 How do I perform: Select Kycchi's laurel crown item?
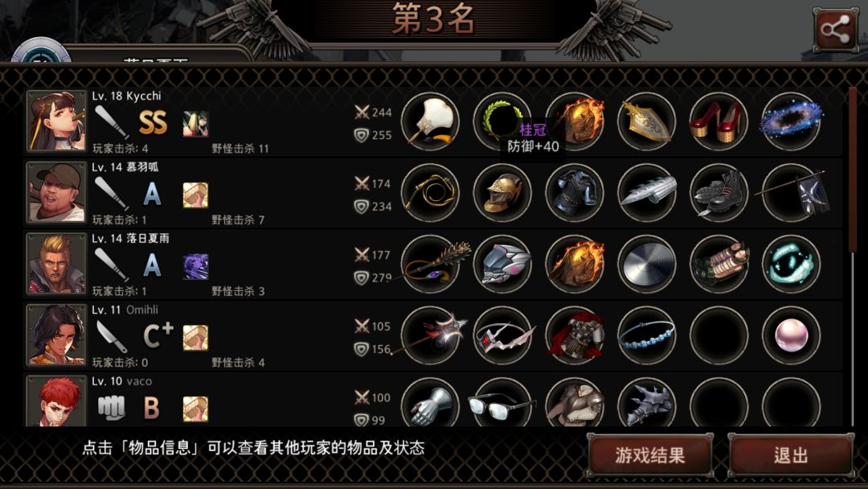point(502,121)
